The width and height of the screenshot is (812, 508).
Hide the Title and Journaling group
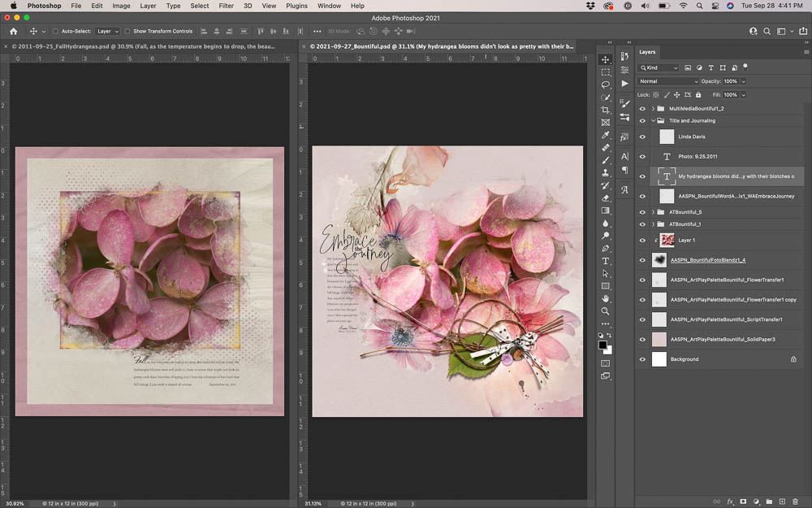pos(642,121)
